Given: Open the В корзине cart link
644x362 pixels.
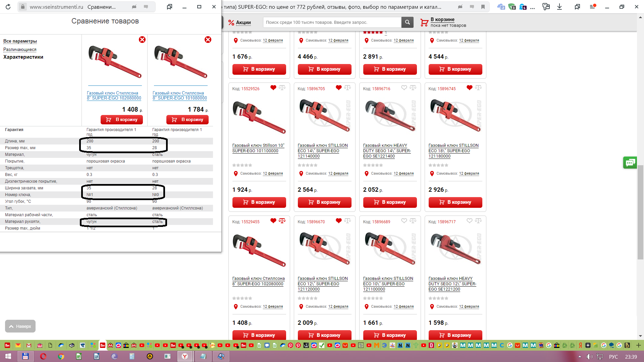Looking at the screenshot, I should point(442,19).
